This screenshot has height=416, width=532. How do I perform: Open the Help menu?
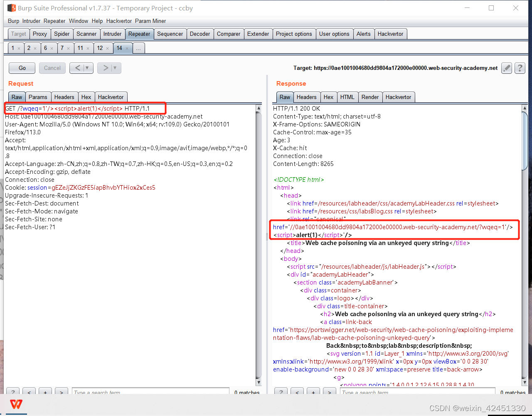tap(97, 21)
